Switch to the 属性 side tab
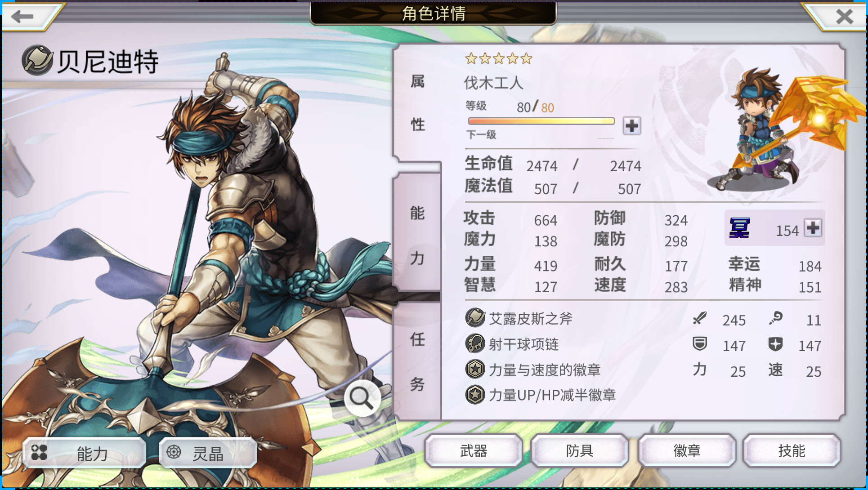The height and width of the screenshot is (490, 868). tap(417, 103)
